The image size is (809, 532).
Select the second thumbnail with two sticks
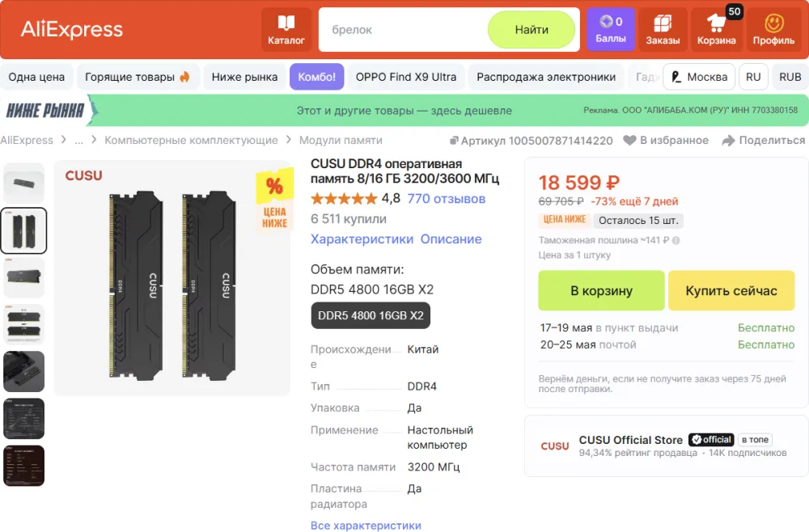23,230
